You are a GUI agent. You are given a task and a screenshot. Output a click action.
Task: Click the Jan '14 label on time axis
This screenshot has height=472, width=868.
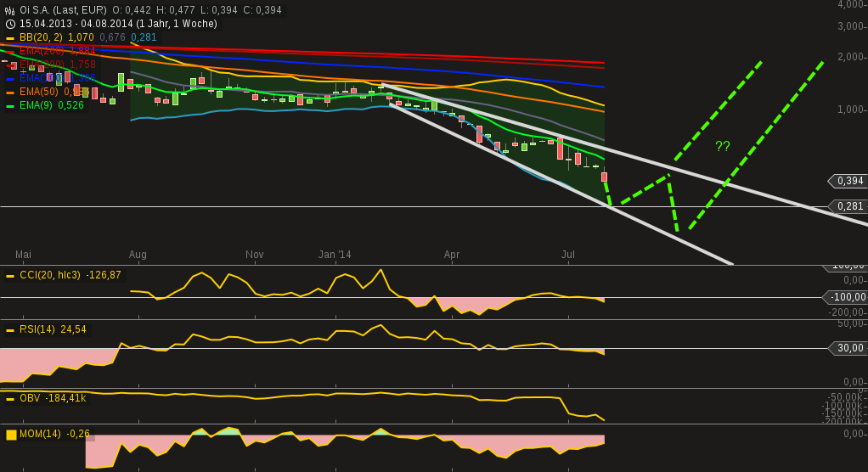(335, 255)
